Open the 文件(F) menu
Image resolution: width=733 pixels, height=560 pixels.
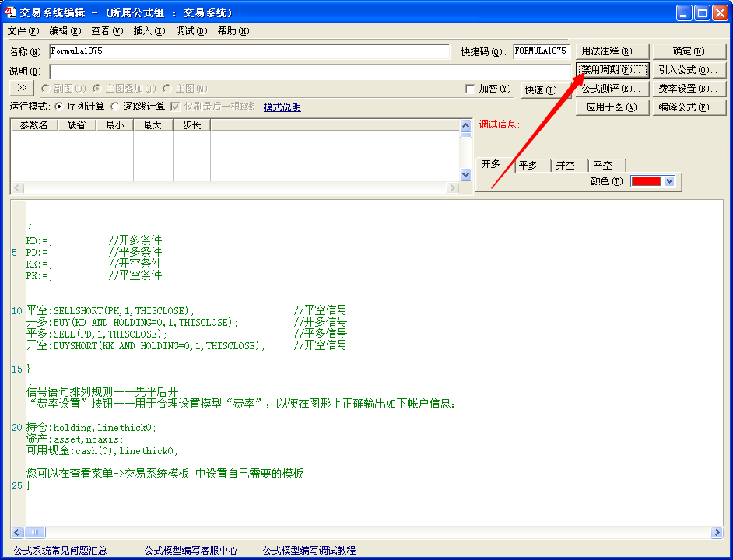click(23, 31)
